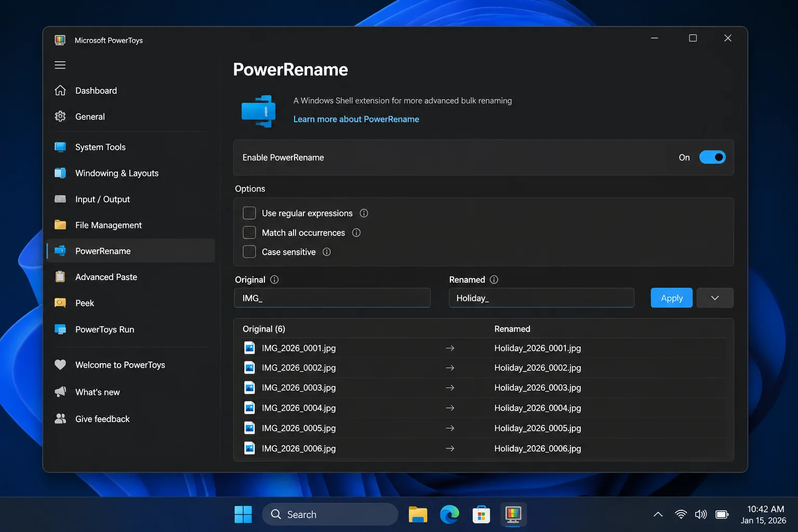Open PowerToys Run settings
The image size is (798, 532).
point(130,329)
